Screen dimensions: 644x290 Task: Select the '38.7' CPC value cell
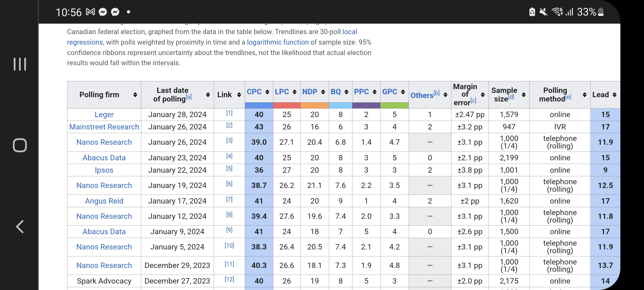[x=259, y=186]
